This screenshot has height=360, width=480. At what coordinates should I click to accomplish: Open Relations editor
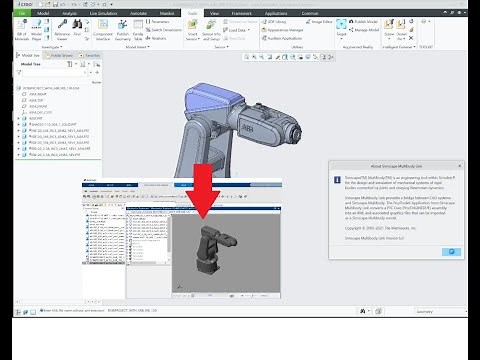156,38
